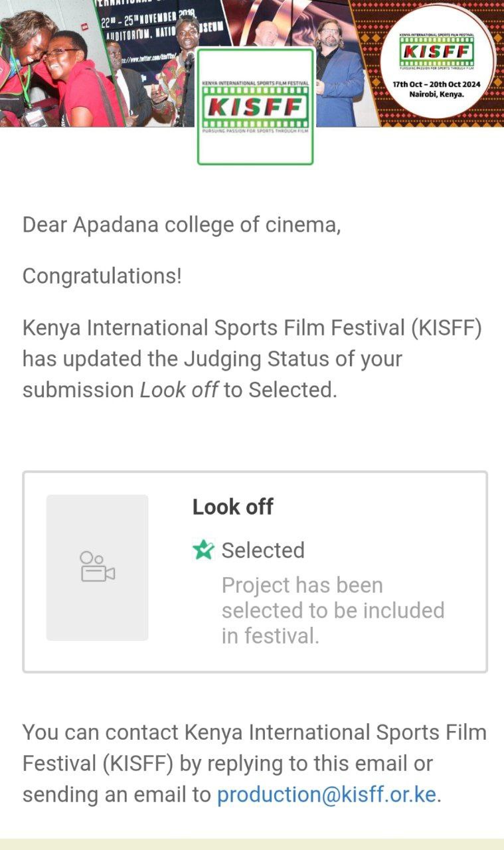Click the "has updated the Judging Status" sentence
504x850 pixels.
[x=212, y=359]
